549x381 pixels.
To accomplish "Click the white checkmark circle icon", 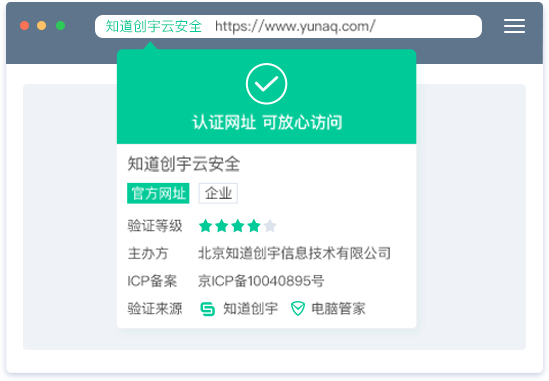I will point(266,84).
